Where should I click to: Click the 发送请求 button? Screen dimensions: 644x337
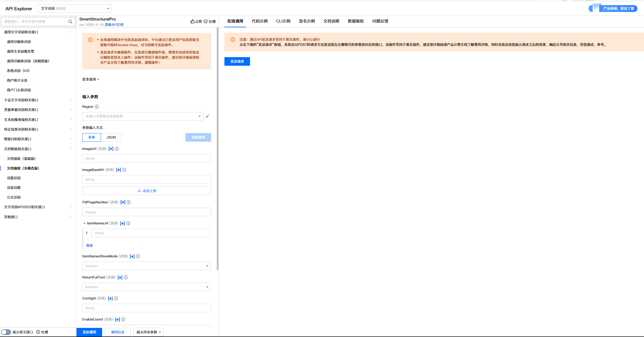tap(237, 61)
